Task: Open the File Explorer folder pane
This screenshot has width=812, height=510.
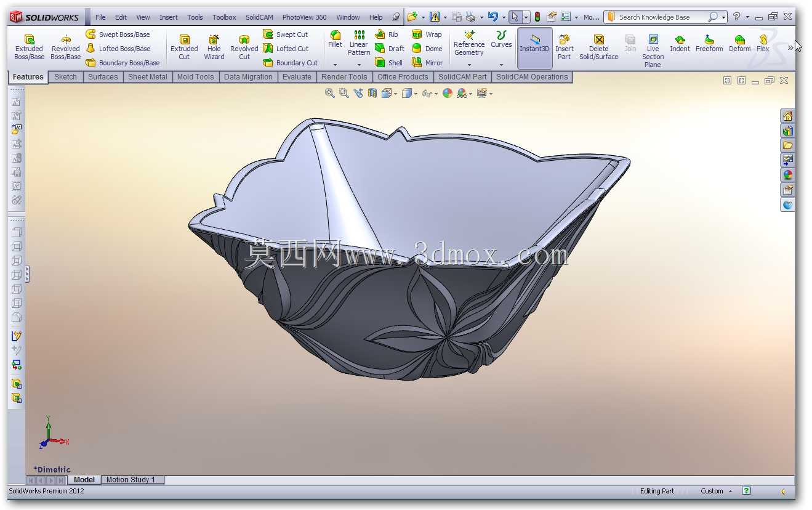Action: 787,145
